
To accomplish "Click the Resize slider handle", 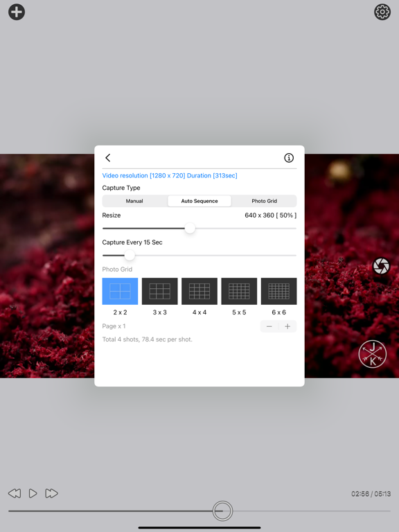I will [x=190, y=229].
